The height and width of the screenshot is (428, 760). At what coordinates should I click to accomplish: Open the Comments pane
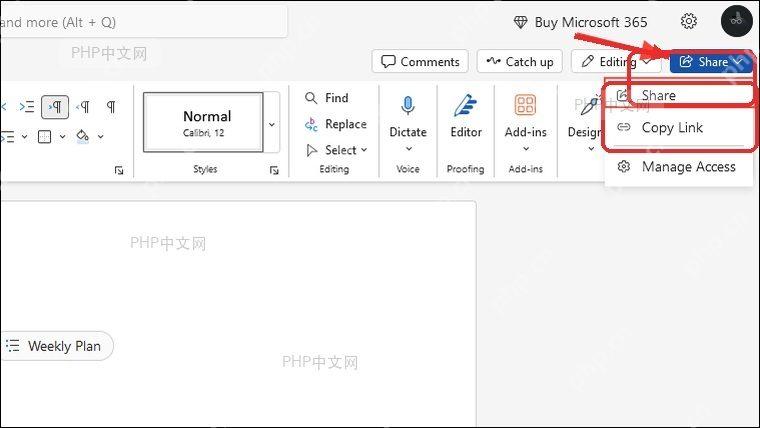pos(420,62)
